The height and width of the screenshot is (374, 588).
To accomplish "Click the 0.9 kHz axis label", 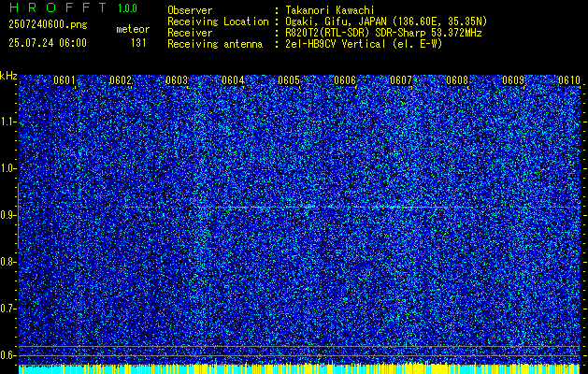I will (x=7, y=215).
